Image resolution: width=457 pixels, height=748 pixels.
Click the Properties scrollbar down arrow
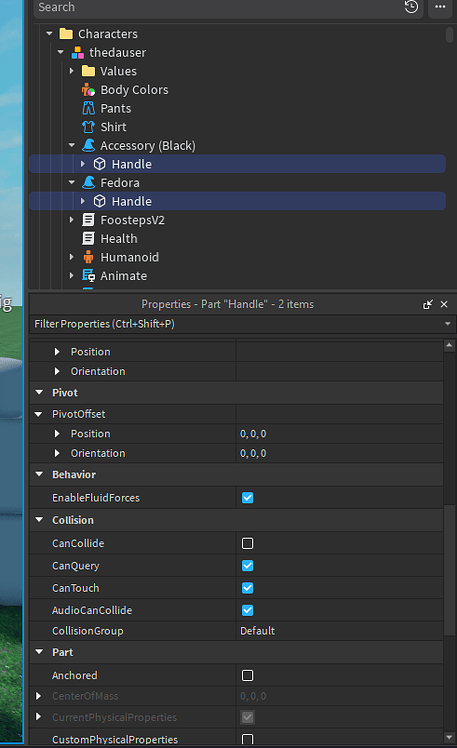(x=449, y=738)
